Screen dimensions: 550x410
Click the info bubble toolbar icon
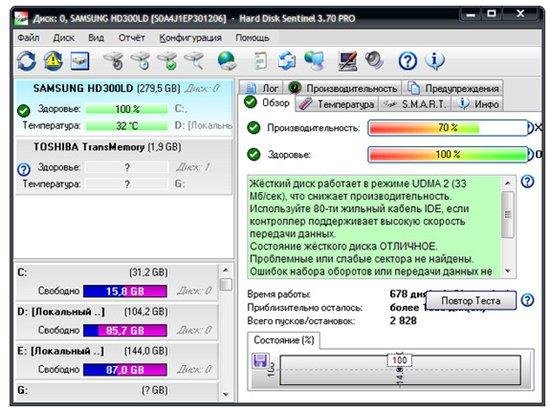(x=435, y=61)
